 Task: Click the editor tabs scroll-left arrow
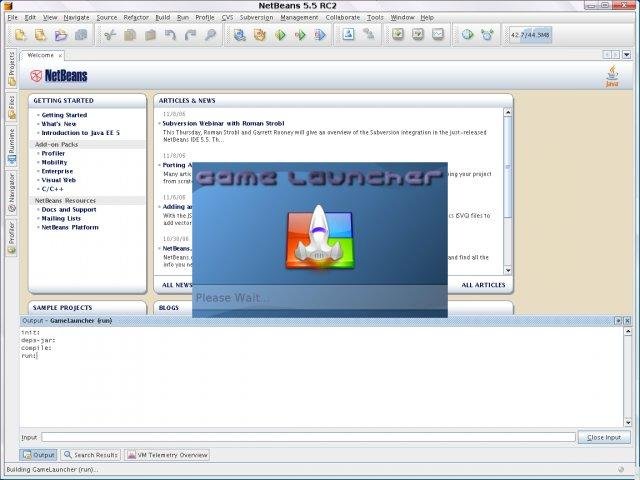click(607, 55)
